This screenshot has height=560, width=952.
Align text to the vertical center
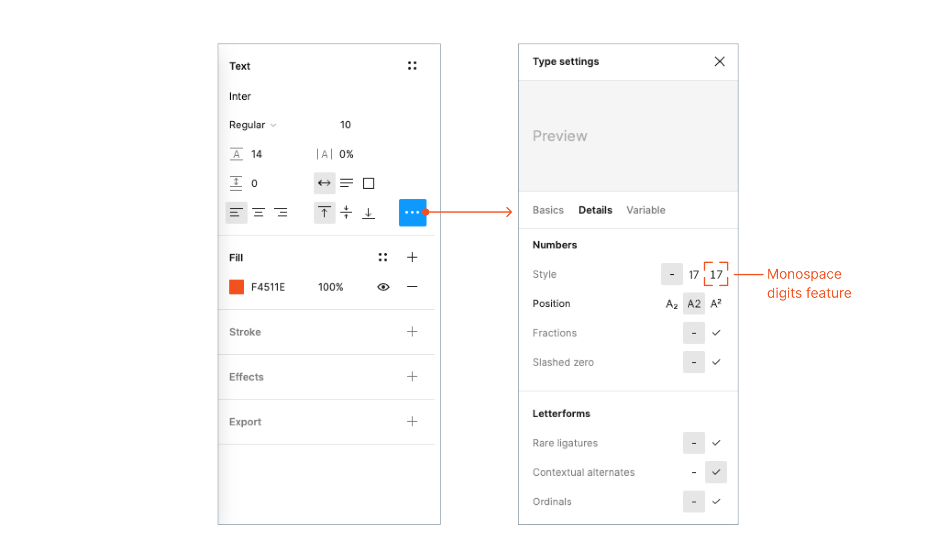tap(346, 212)
